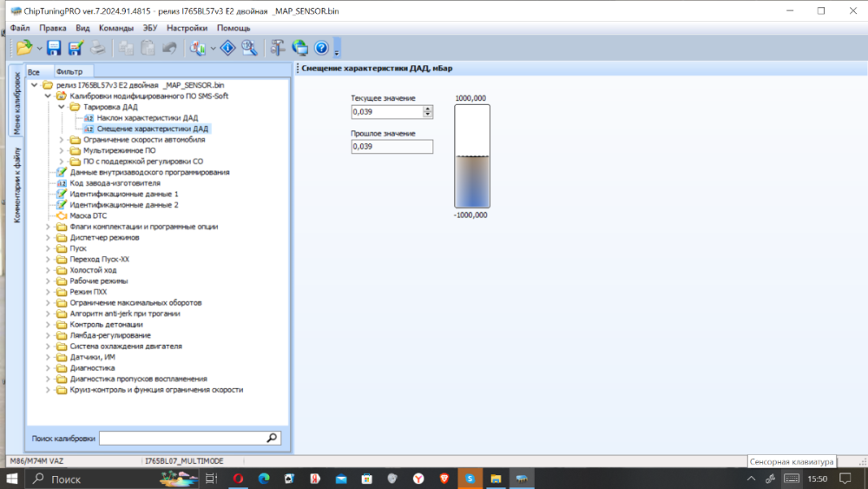Select the Режим ПХХ folder
Image resolution: width=868 pixels, height=489 pixels.
coord(89,292)
